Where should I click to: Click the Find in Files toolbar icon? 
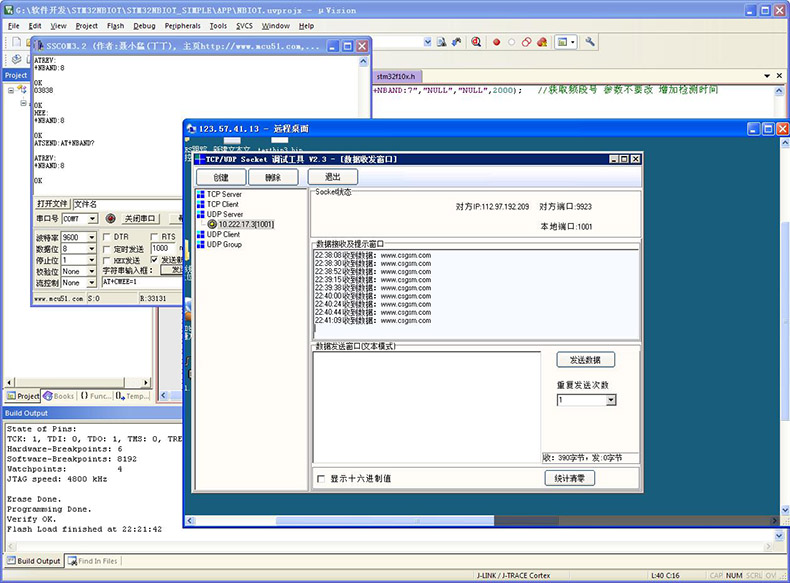tap(442, 42)
